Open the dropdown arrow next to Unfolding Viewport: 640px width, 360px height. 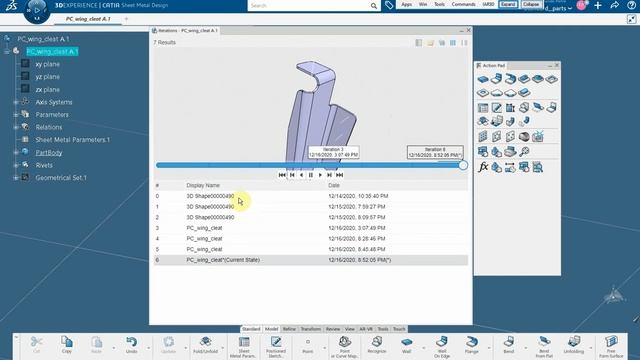coord(591,348)
